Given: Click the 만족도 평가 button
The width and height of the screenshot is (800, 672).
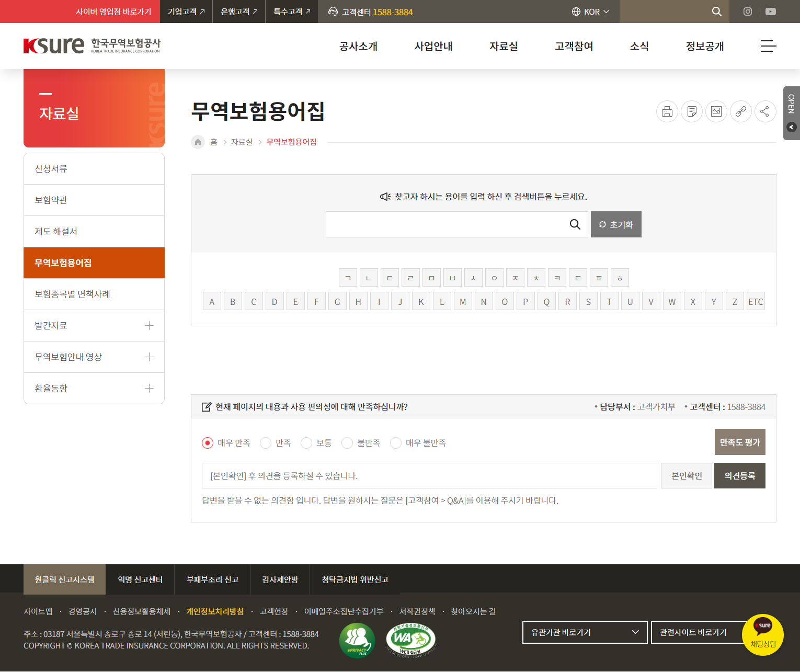Looking at the screenshot, I should click(739, 442).
